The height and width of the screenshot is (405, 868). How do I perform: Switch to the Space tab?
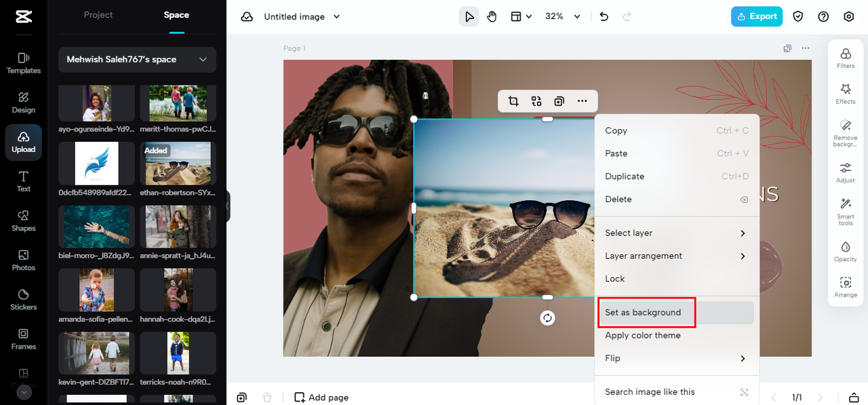[176, 15]
